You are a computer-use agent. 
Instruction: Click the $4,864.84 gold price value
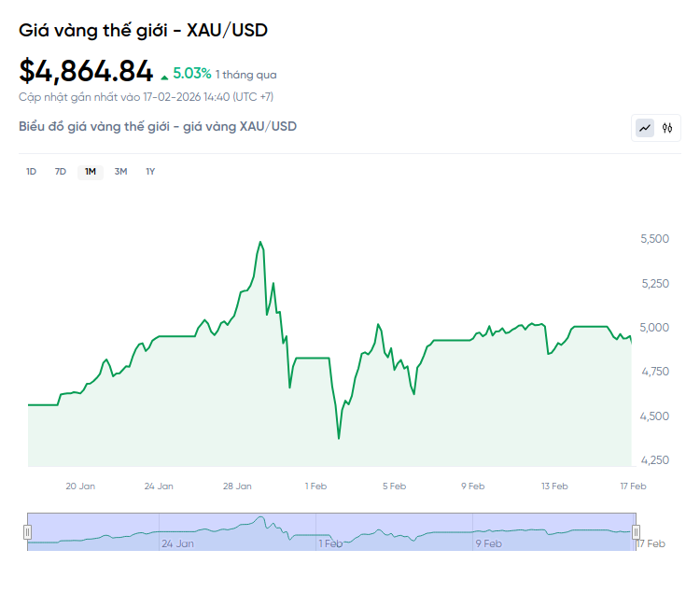coord(86,71)
